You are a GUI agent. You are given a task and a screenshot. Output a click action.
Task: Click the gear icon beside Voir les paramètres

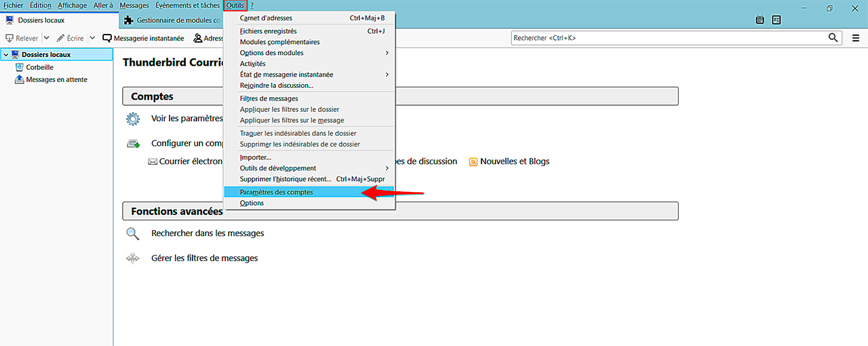pyautogui.click(x=132, y=119)
